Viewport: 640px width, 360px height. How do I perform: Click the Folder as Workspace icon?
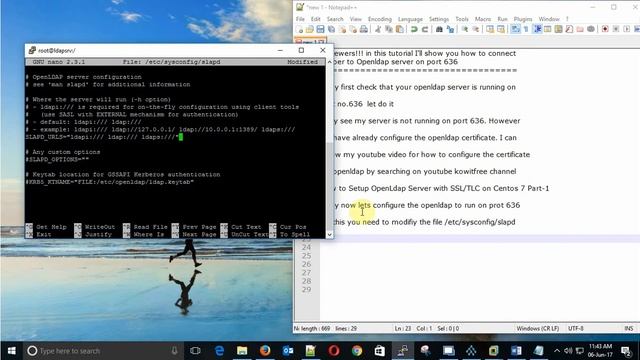pos(580,29)
